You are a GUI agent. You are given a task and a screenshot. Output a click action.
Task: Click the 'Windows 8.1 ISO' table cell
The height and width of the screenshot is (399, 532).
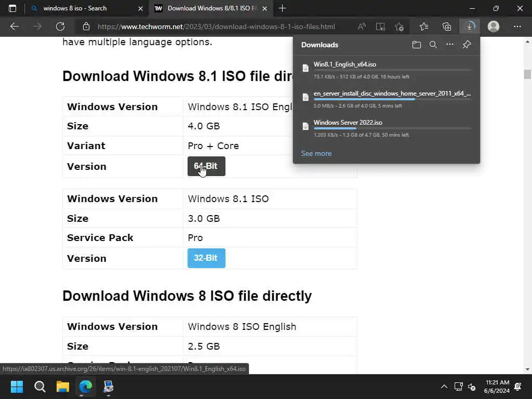(x=270, y=199)
